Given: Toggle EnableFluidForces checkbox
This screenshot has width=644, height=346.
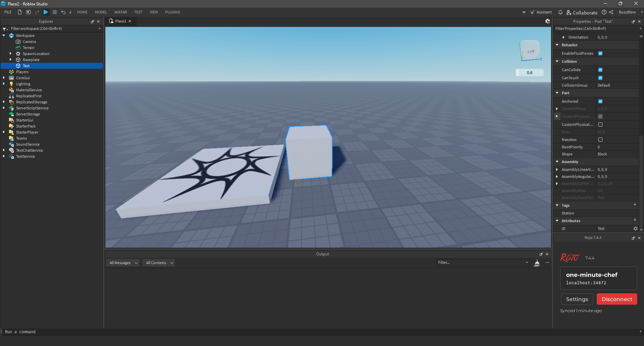Looking at the screenshot, I should pyautogui.click(x=600, y=53).
